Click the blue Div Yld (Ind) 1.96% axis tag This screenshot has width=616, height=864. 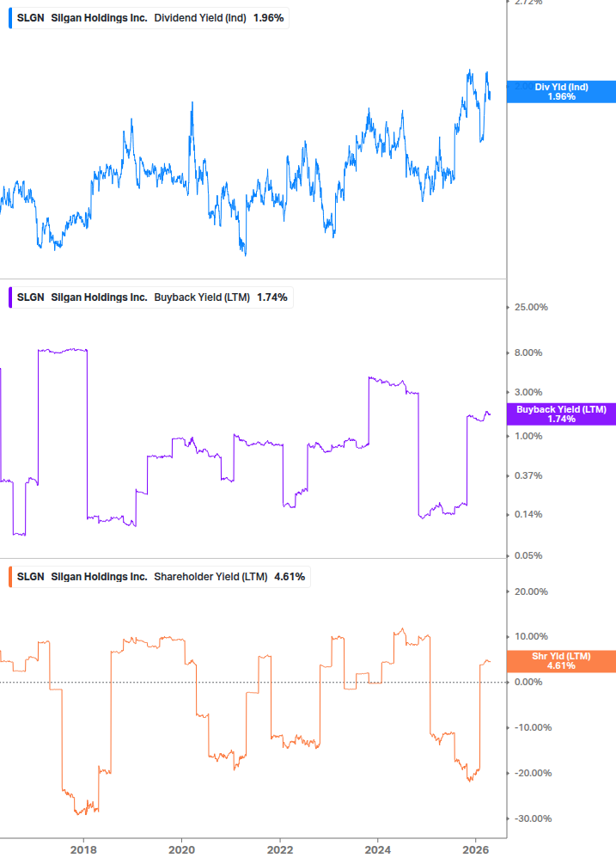(x=561, y=91)
